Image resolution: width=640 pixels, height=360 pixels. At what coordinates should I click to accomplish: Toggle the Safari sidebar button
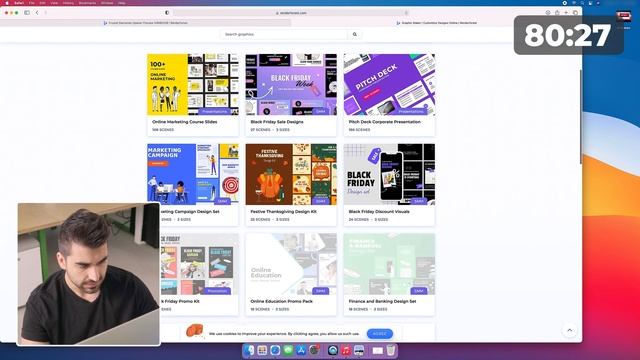pyautogui.click(x=27, y=13)
